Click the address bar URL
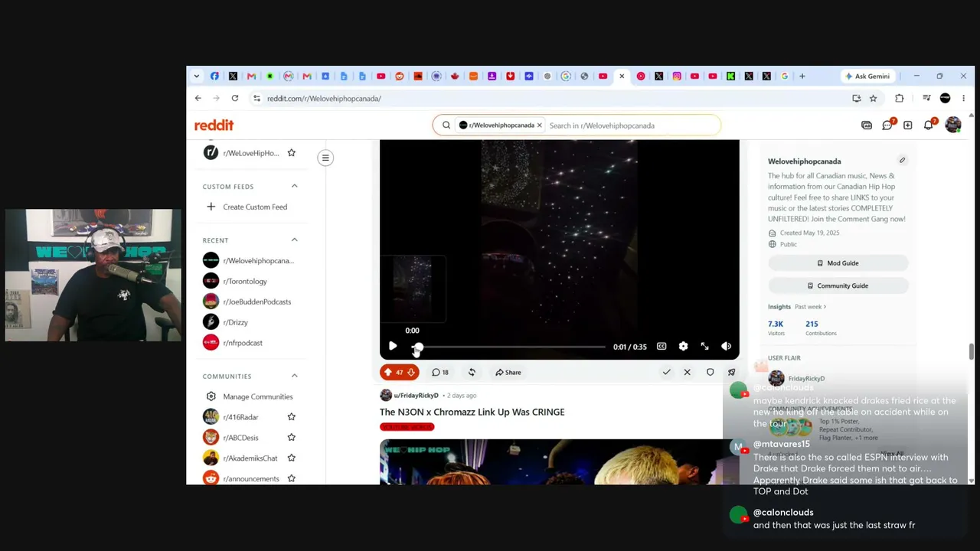 (324, 99)
